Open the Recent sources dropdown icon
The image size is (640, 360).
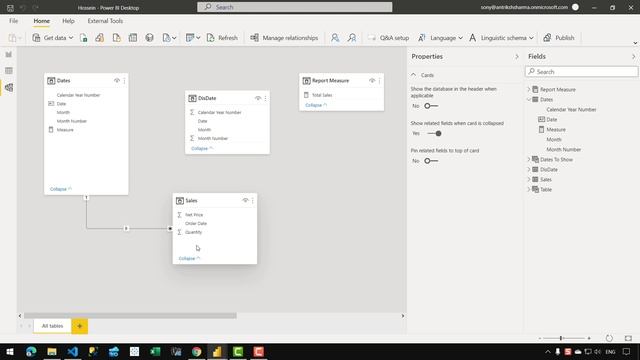point(169,38)
